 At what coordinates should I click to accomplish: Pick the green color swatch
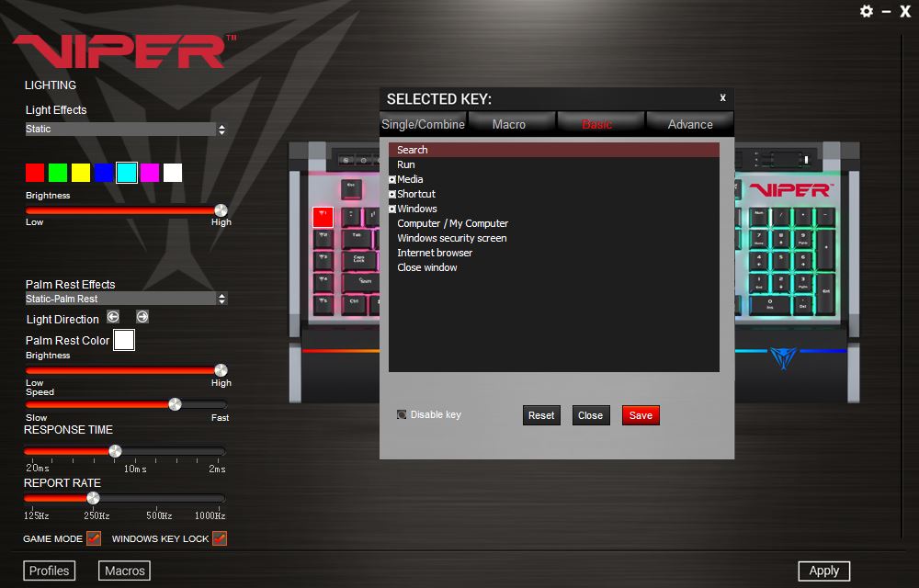click(x=57, y=173)
